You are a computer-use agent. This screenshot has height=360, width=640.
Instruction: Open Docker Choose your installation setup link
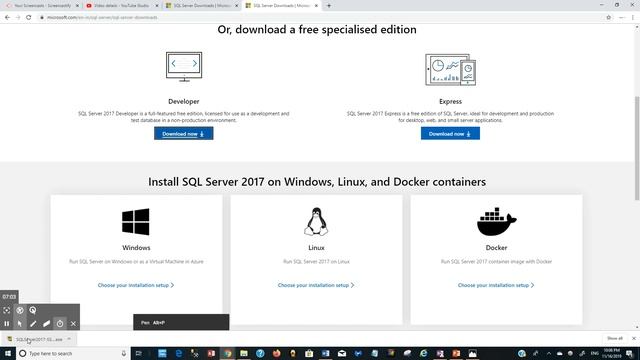pyautogui.click(x=496, y=285)
